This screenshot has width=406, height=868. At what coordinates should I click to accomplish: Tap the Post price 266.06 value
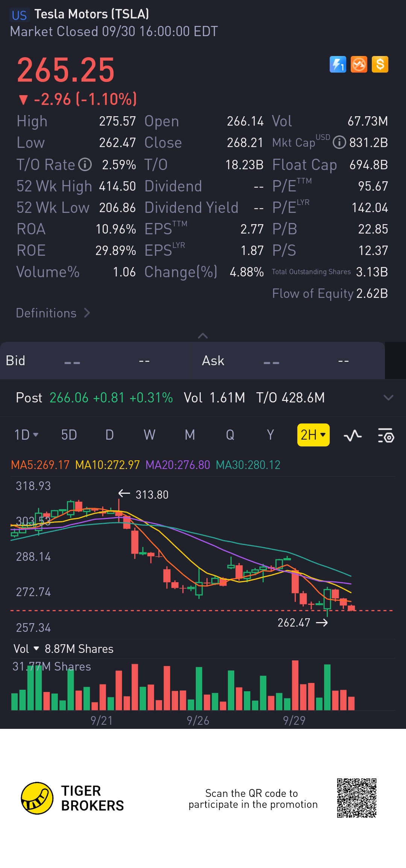[69, 398]
